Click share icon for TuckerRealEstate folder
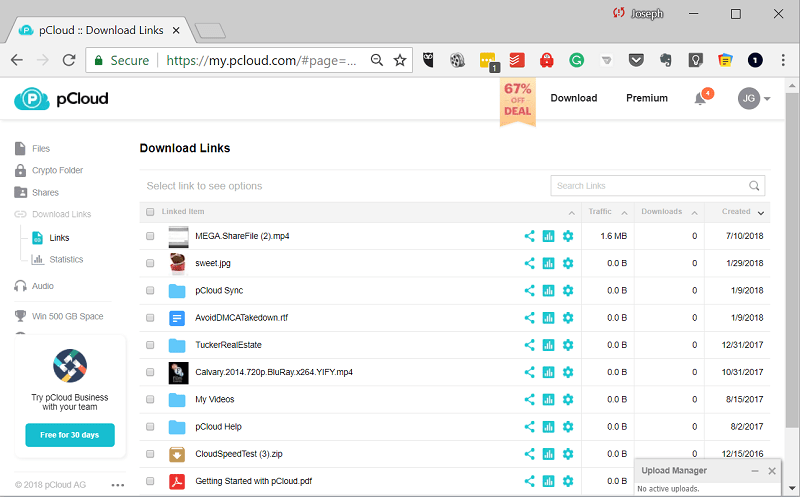Image resolution: width=800 pixels, height=497 pixels. 529,345
